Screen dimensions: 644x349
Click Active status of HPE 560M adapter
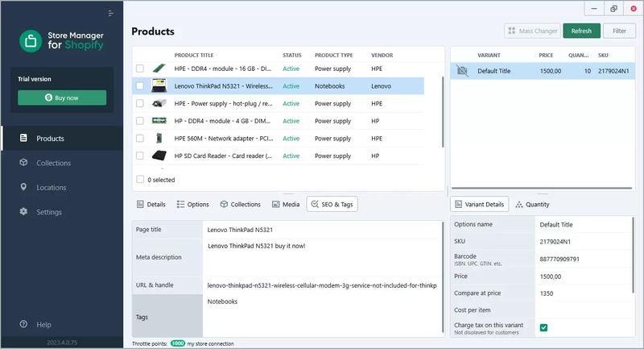coord(291,139)
